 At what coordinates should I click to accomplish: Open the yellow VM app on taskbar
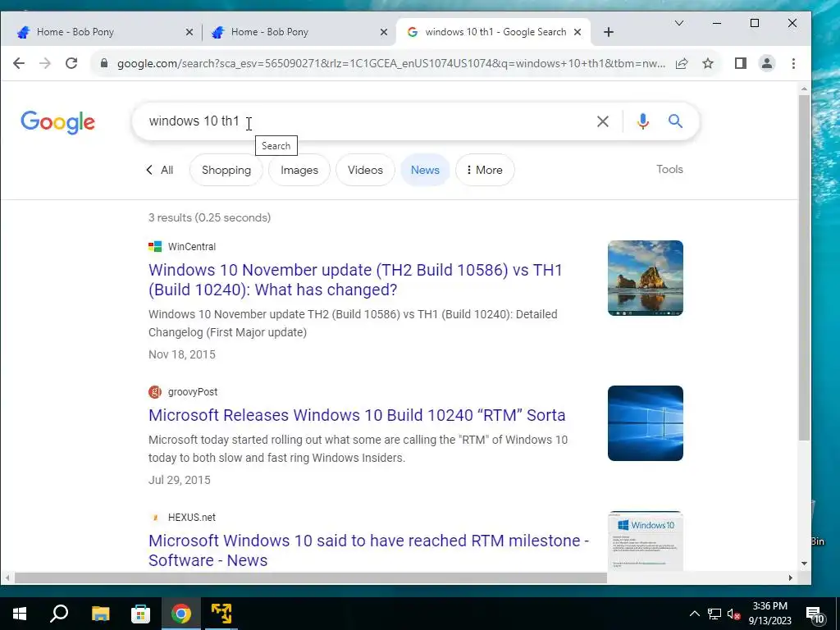221,614
